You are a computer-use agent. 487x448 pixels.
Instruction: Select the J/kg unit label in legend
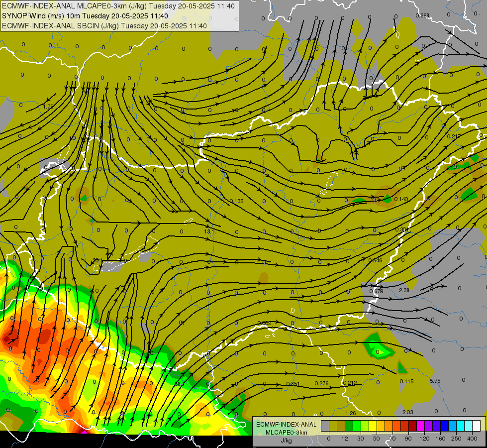[x=286, y=441]
